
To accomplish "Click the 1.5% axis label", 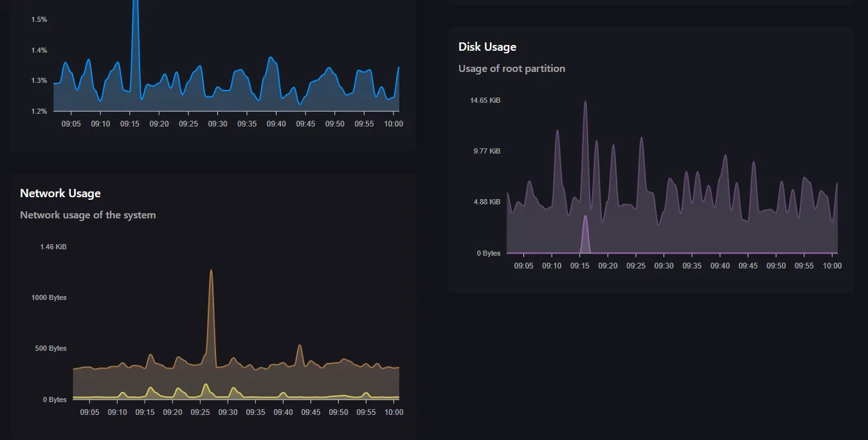I will coord(39,19).
